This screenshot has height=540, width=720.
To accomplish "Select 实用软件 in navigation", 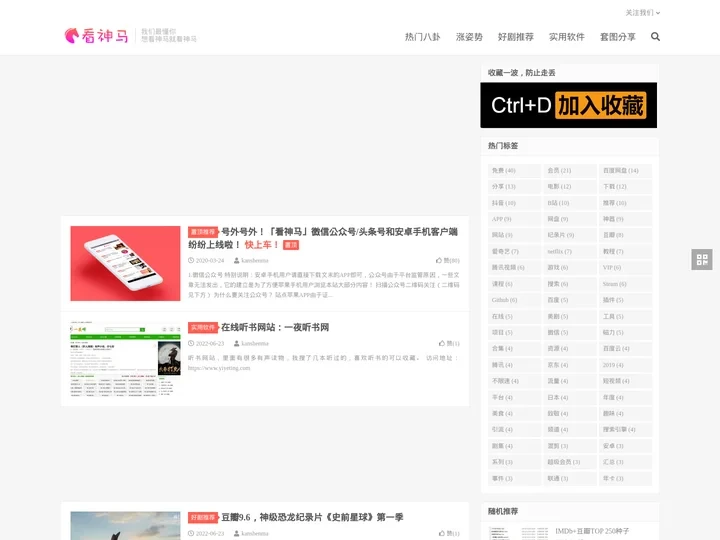I will (x=567, y=37).
